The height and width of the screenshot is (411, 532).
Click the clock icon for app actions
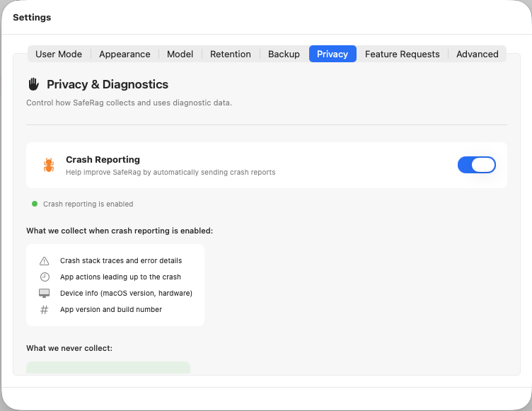coord(45,277)
